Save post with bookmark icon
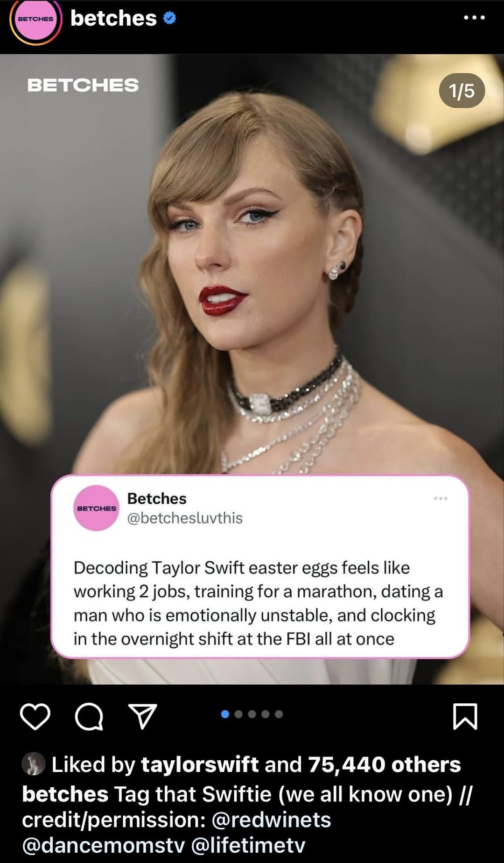504x863 pixels. coord(465,716)
